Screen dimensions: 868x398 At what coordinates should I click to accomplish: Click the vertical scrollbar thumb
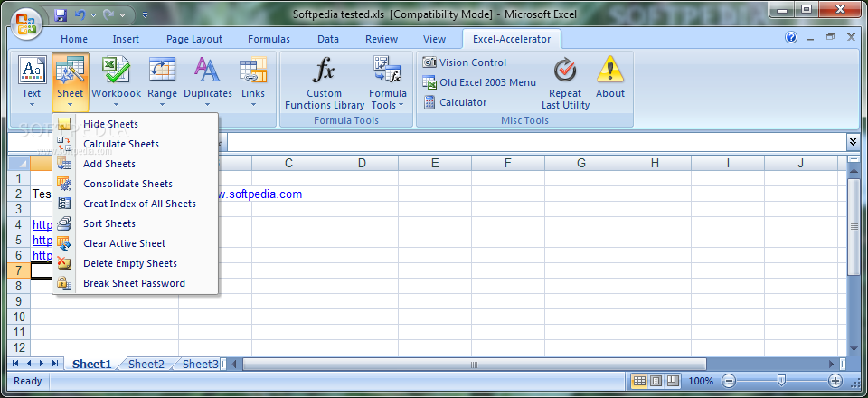tap(853, 227)
